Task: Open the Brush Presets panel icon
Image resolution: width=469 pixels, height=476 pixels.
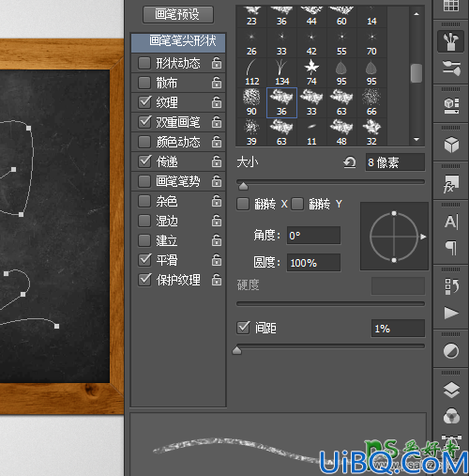Action: click(451, 68)
